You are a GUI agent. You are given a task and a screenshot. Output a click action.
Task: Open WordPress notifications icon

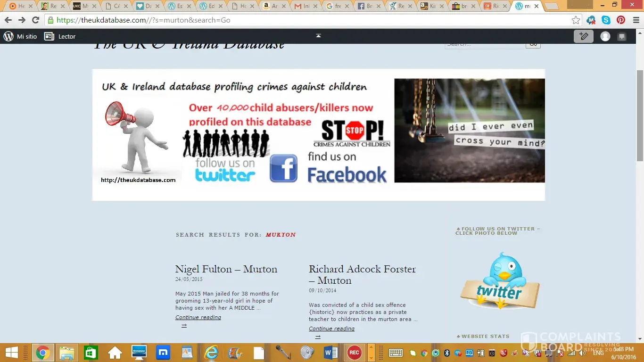tap(622, 36)
